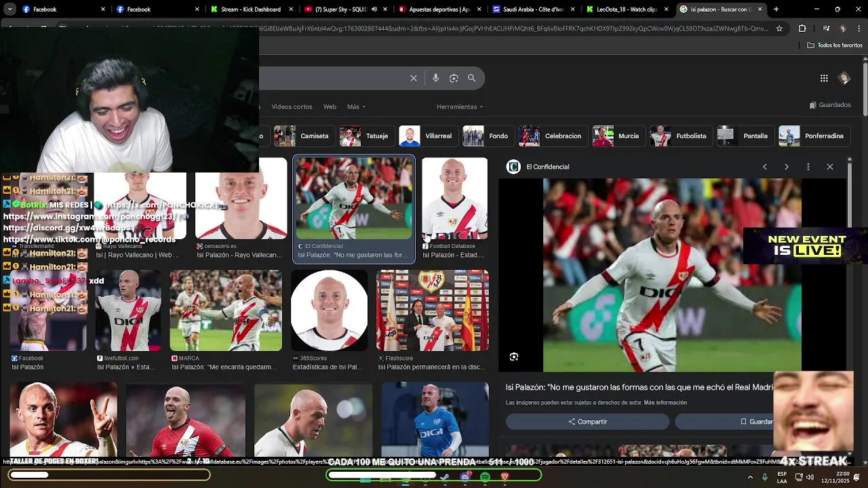Open the browser extensions puzzle icon
The image size is (868, 488).
[802, 28]
